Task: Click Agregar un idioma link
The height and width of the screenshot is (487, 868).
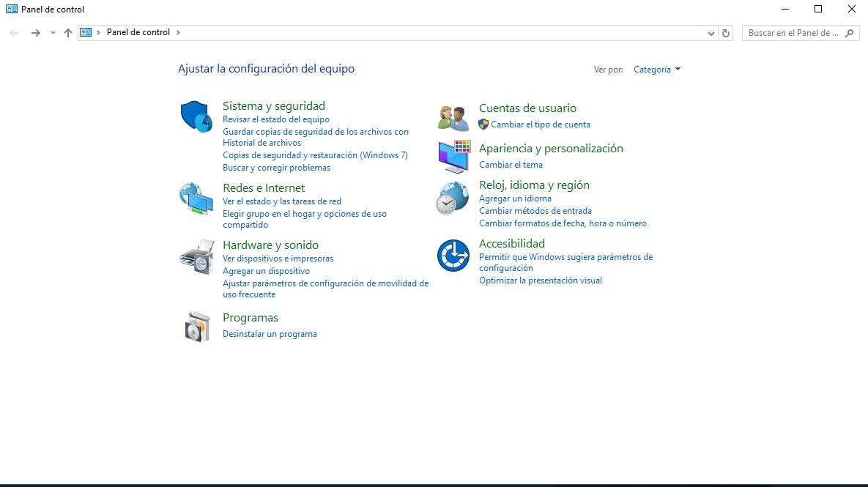Action: 515,198
